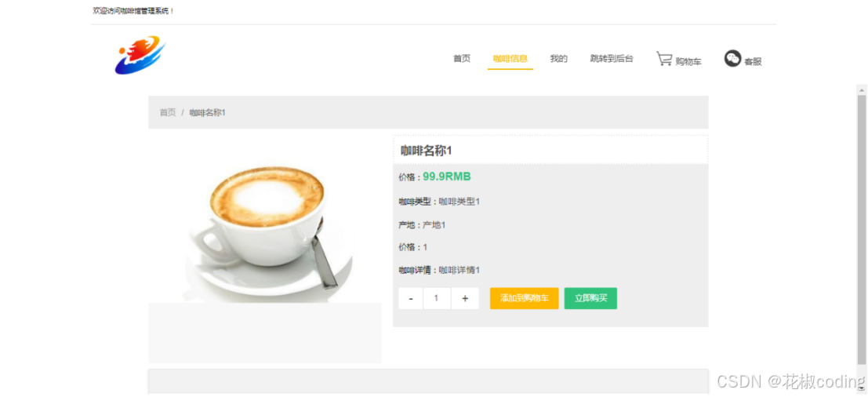The image size is (868, 397).
Task: Open the shopping cart icon
Action: (x=664, y=59)
